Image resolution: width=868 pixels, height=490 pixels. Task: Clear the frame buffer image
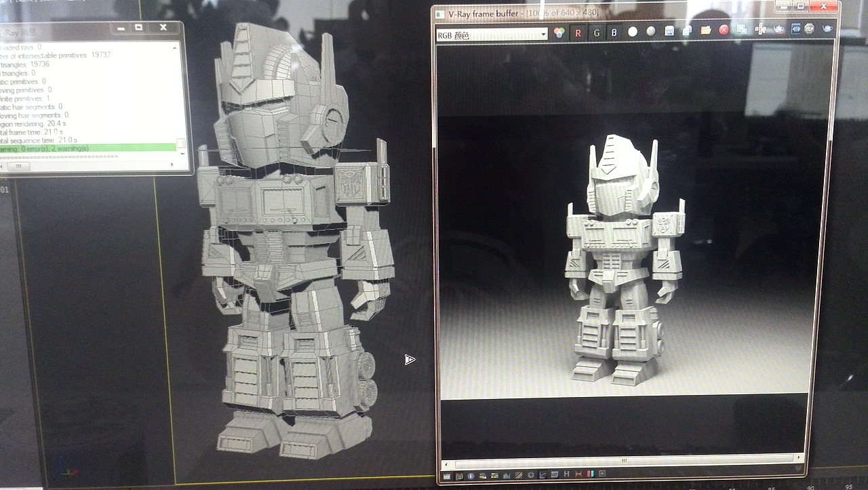pos(723,30)
